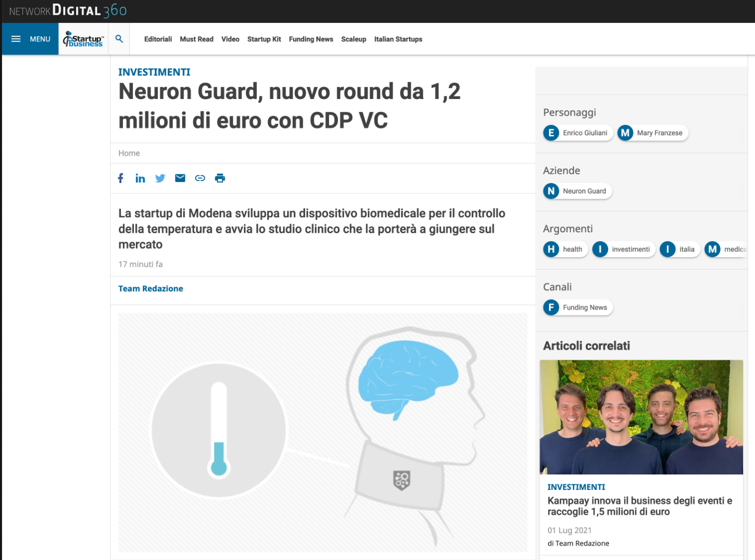This screenshot has width=755, height=560.
Task: Click 'di Team Redazione' under Kampaay
Action: pyautogui.click(x=578, y=543)
